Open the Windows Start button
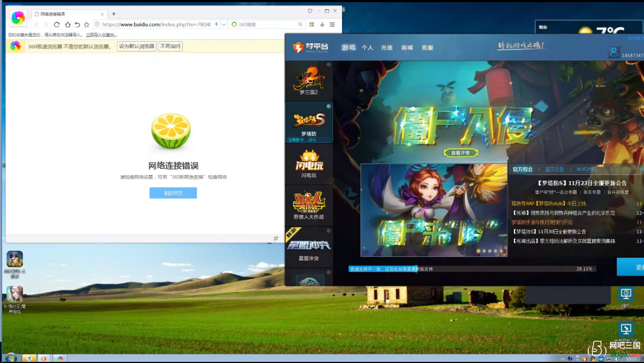This screenshot has width=644, height=363. tap(11, 358)
